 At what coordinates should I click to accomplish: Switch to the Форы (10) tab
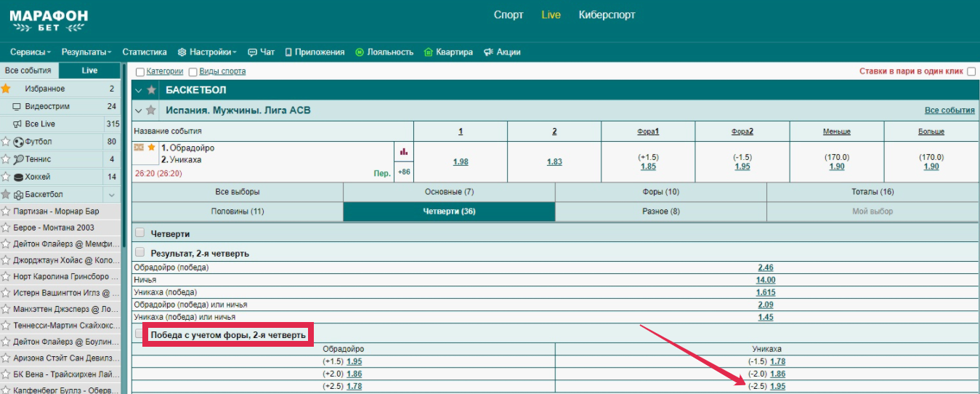(660, 192)
